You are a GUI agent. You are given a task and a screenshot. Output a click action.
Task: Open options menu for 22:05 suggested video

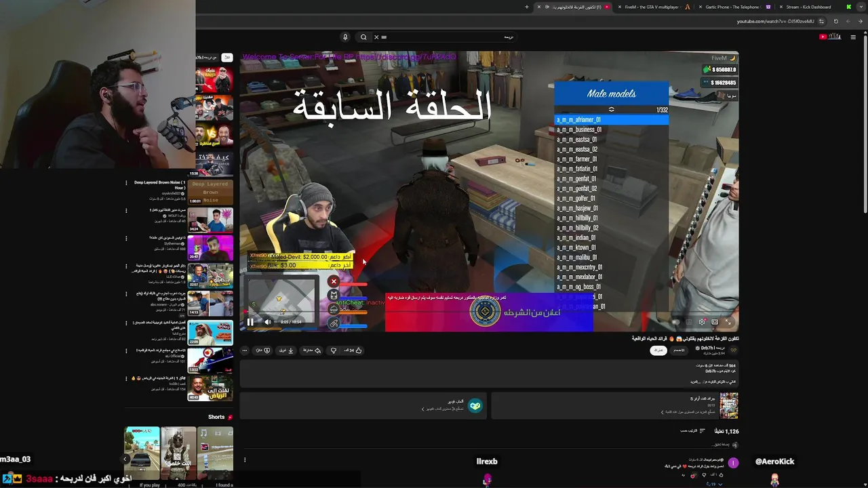(126, 323)
